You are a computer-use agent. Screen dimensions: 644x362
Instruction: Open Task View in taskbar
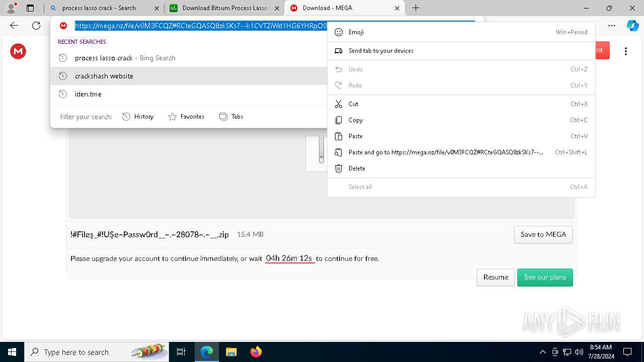(x=181, y=352)
